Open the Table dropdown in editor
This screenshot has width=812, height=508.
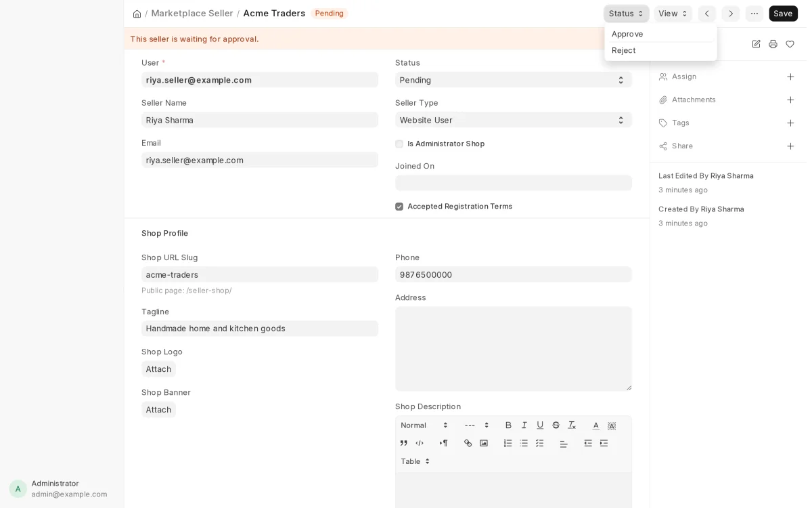click(415, 461)
